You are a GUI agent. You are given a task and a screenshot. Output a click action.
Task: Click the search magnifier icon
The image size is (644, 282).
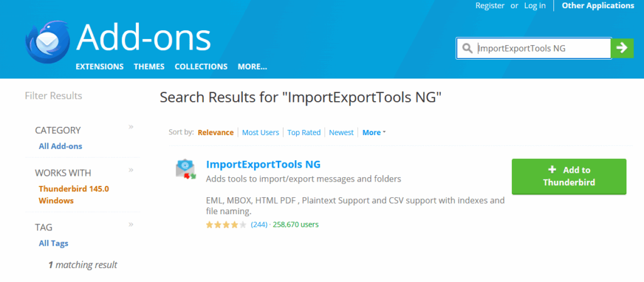click(467, 48)
